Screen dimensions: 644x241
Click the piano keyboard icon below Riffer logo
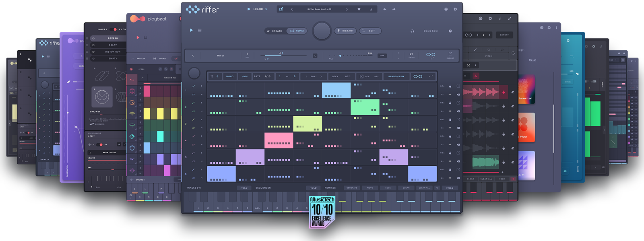pos(200,30)
